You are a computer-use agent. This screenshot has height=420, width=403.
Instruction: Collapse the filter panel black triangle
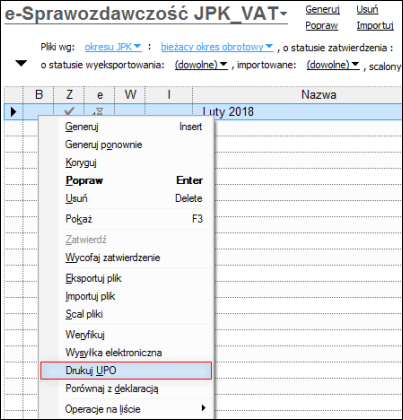tap(21, 63)
